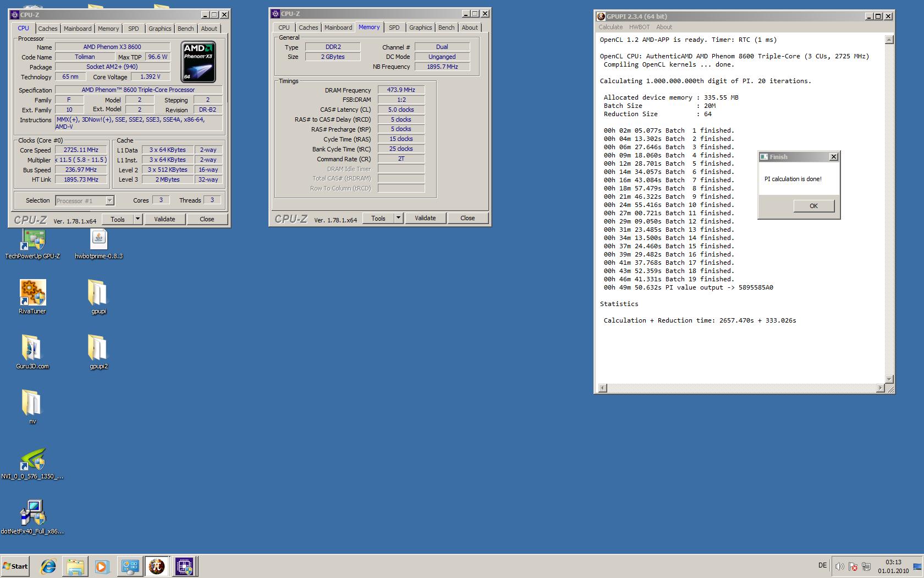Open Windows Explorer from the taskbar
This screenshot has width=924, height=578.
[x=75, y=566]
